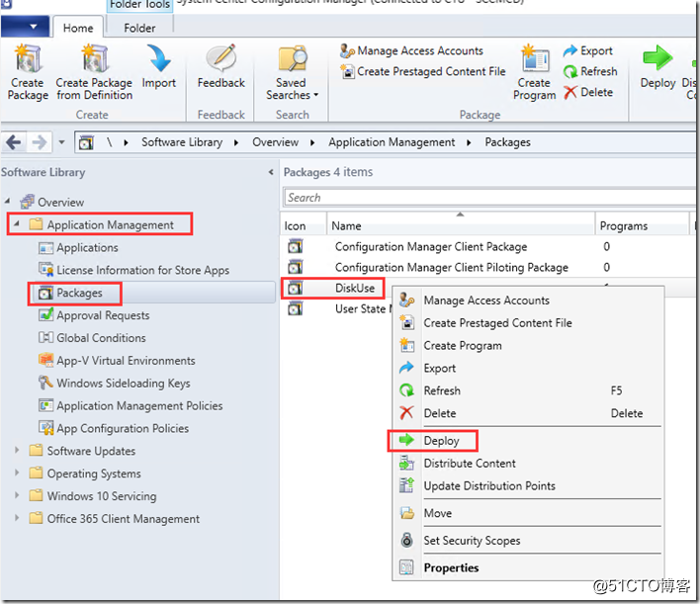Open the Feedback ribbon icon
Image resolution: width=700 pixels, height=604 pixels.
[x=221, y=58]
